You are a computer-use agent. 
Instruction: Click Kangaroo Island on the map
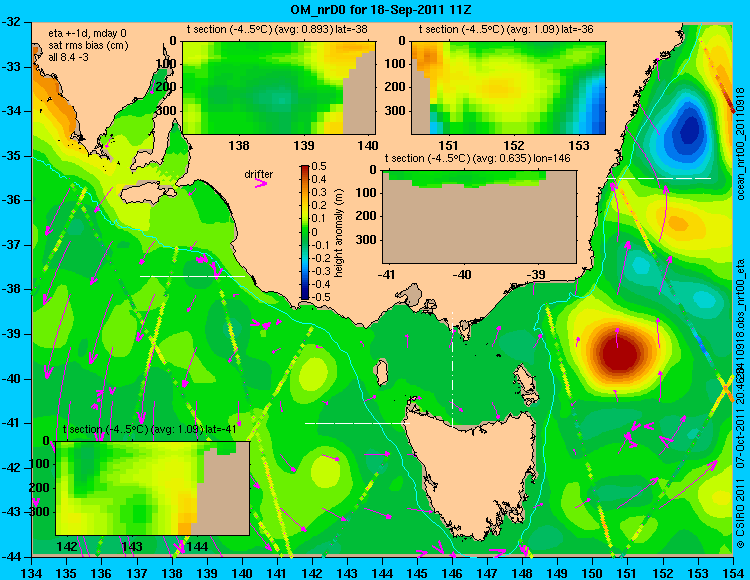148,194
